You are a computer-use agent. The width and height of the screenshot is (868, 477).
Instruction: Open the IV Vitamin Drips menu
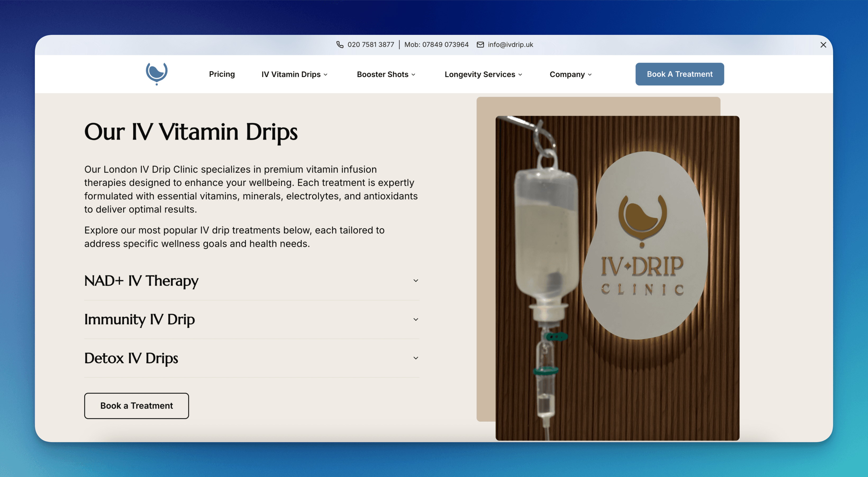pyautogui.click(x=291, y=75)
